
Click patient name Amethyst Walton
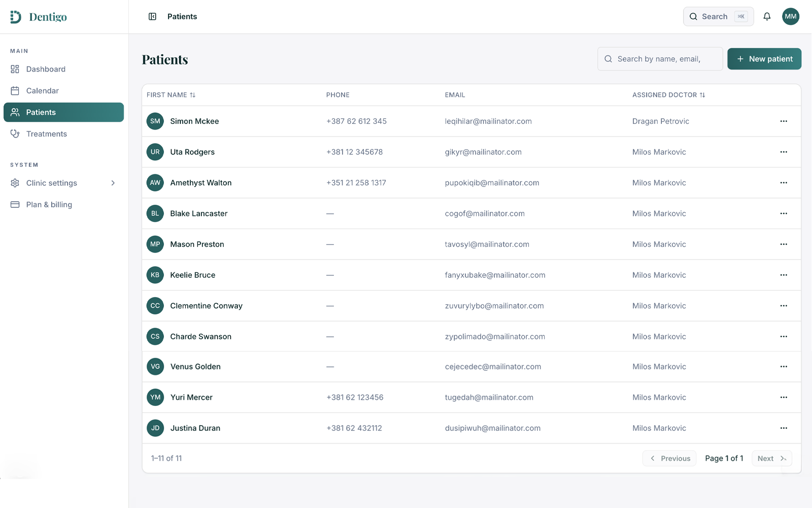click(201, 183)
